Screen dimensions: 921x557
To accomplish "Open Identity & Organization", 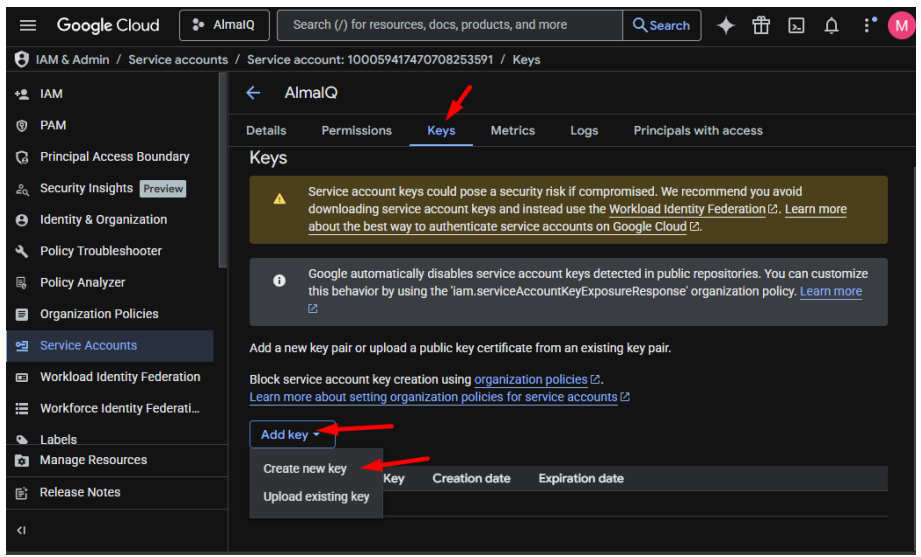I will click(x=103, y=219).
